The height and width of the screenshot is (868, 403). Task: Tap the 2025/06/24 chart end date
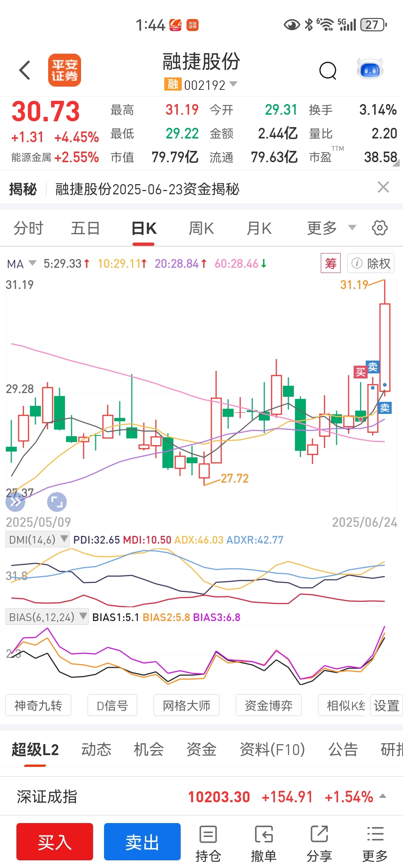click(365, 522)
